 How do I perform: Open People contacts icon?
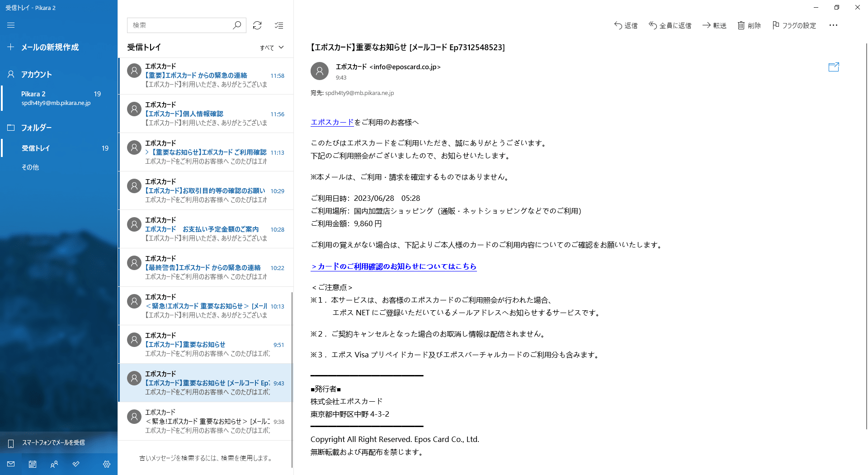54,464
